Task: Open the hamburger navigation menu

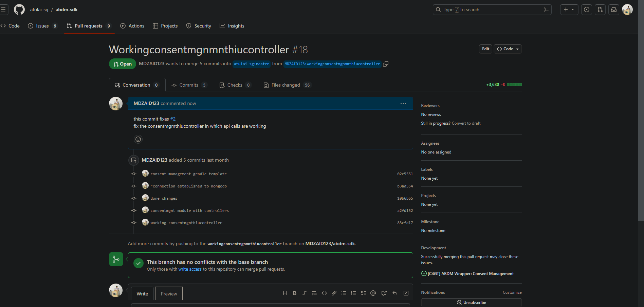Action: coord(3,10)
